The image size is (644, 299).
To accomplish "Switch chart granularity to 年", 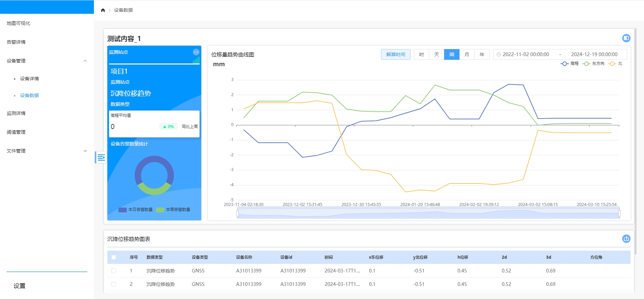I will pos(482,54).
